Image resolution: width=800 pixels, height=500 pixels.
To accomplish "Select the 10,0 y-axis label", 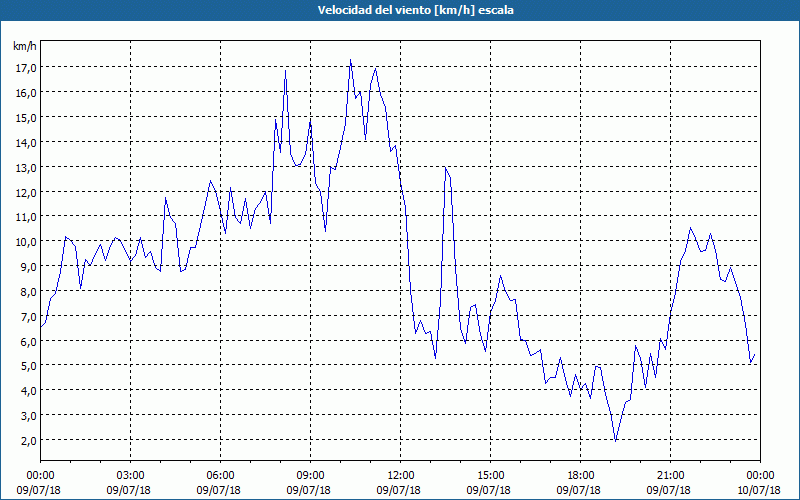I will (26, 242).
